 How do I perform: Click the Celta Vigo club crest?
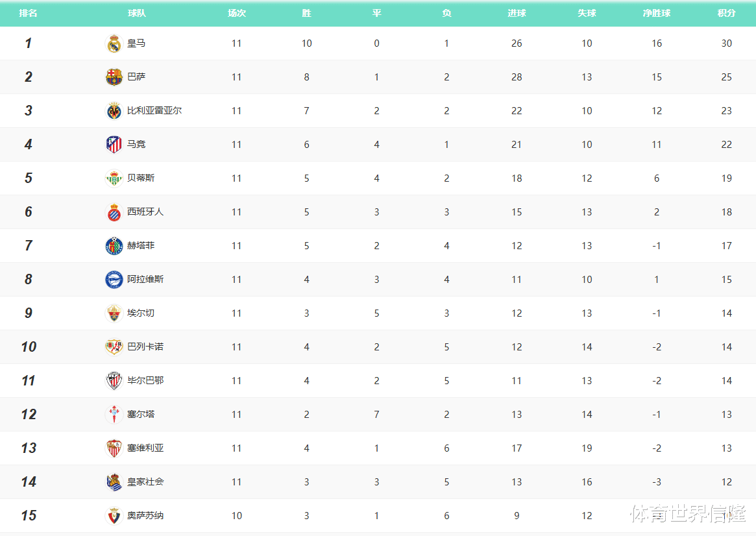pyautogui.click(x=114, y=415)
